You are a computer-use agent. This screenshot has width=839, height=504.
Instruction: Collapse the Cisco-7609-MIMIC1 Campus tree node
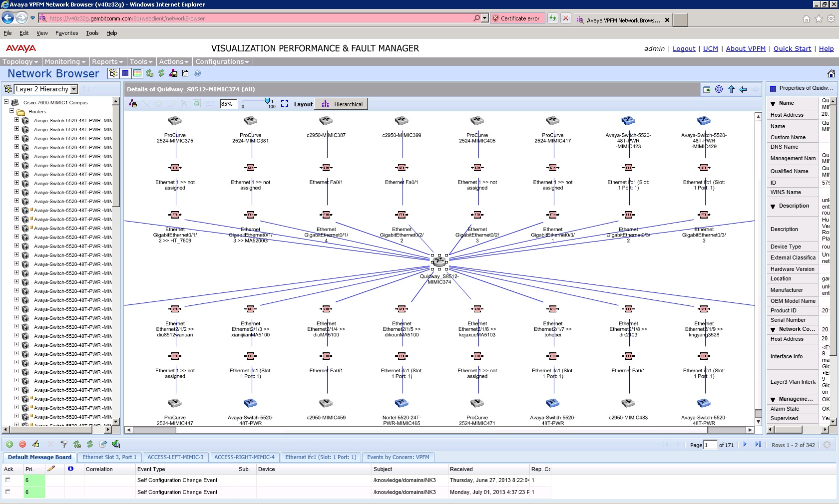tap(6, 102)
